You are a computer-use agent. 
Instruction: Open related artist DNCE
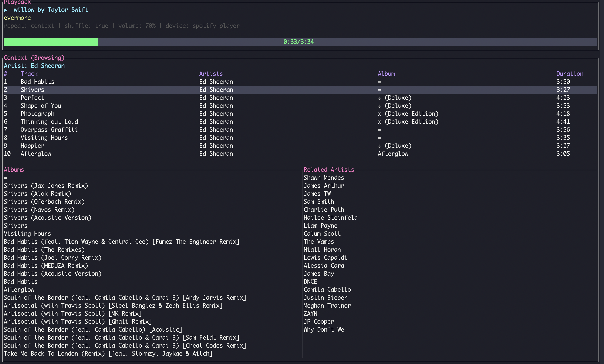[x=310, y=282]
